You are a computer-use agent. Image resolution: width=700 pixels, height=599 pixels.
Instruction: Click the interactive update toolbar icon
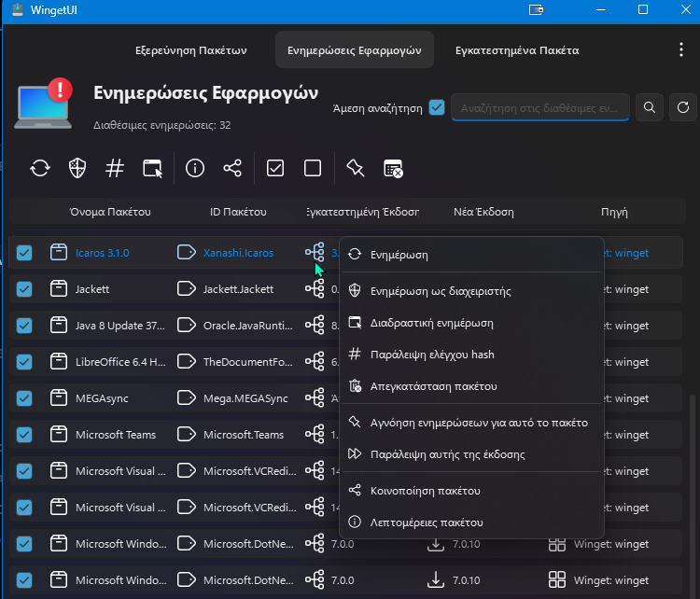point(152,169)
